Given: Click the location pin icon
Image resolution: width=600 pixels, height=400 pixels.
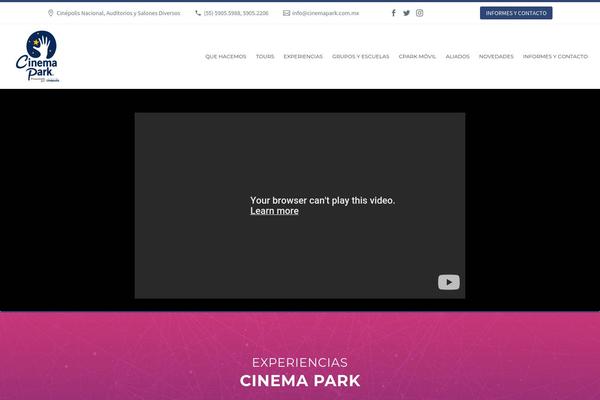Looking at the screenshot, I should [x=51, y=13].
